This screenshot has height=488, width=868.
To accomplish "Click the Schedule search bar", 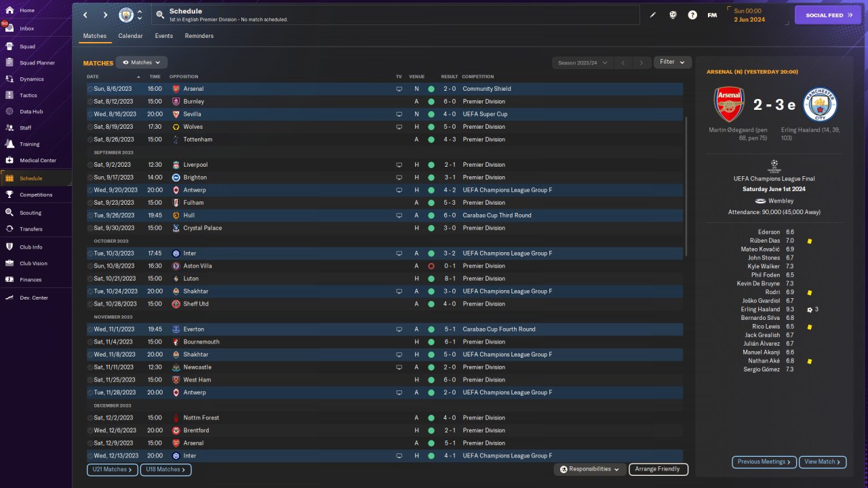I will [x=395, y=15].
